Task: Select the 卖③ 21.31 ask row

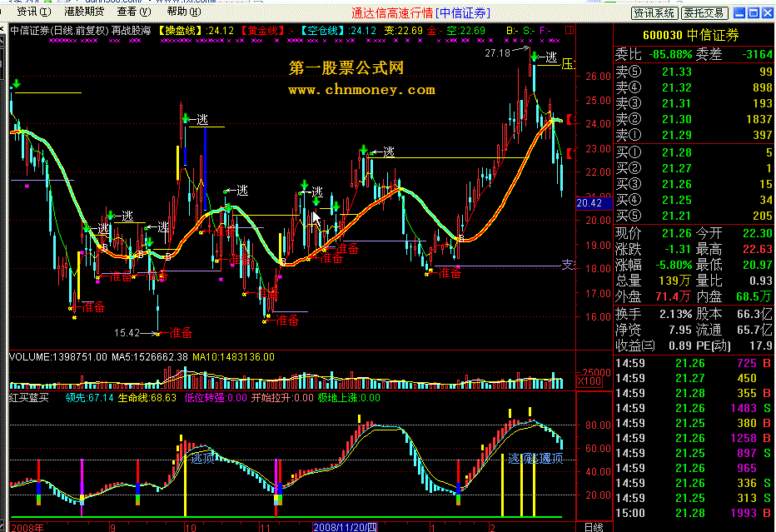Action: click(694, 103)
